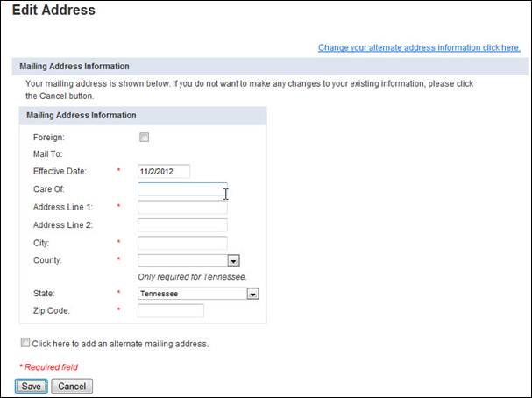Click the Cancel button
The width and height of the screenshot is (532, 398).
pos(72,386)
